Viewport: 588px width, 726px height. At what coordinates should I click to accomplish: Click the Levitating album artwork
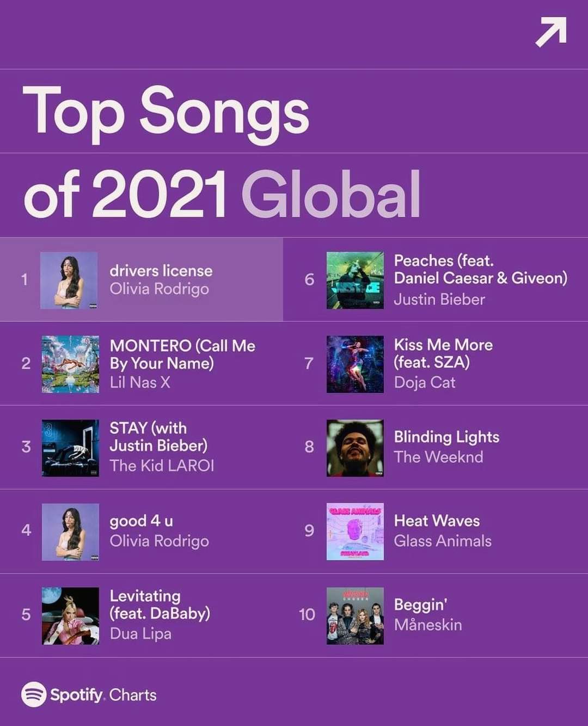coord(70,615)
